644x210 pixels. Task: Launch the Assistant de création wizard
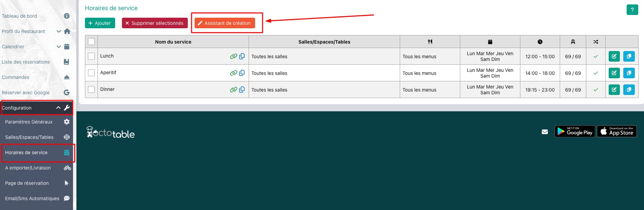(225, 23)
